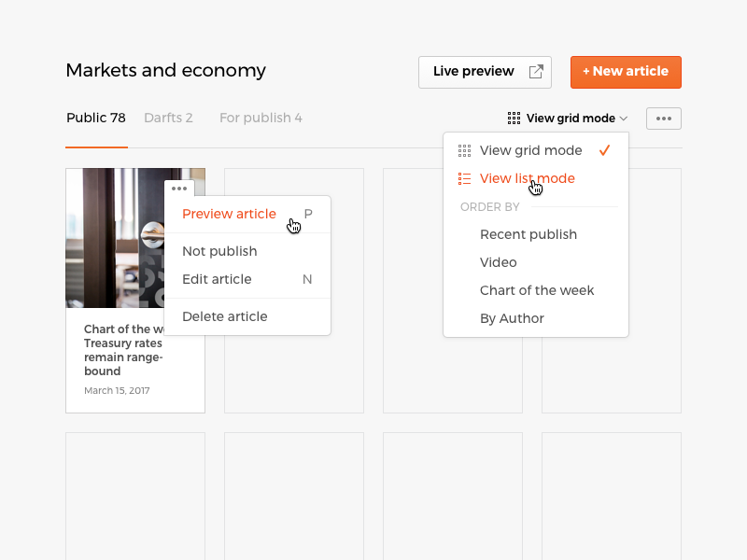This screenshot has width=747, height=560.
Task: Click the external link icon in Live preview
Action: pos(536,72)
